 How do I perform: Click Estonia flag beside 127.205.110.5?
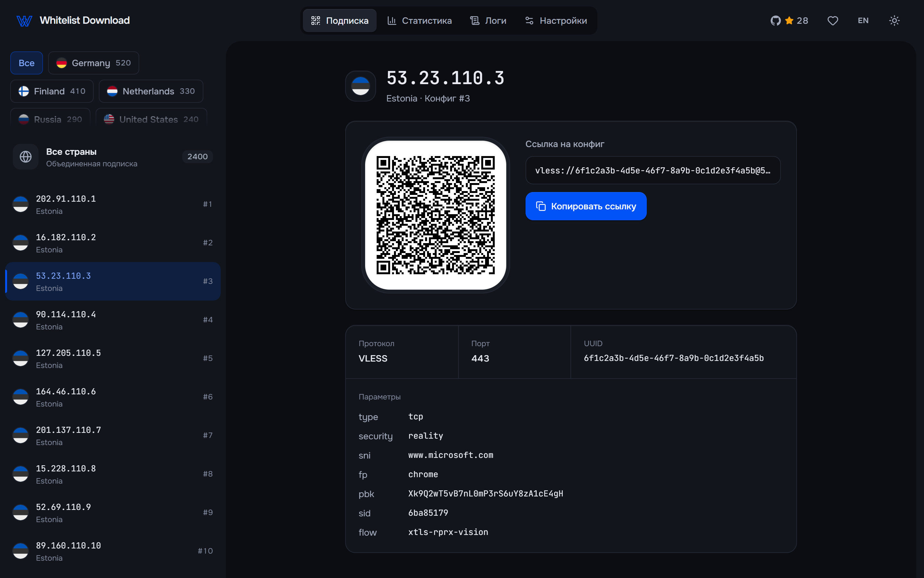tap(21, 359)
